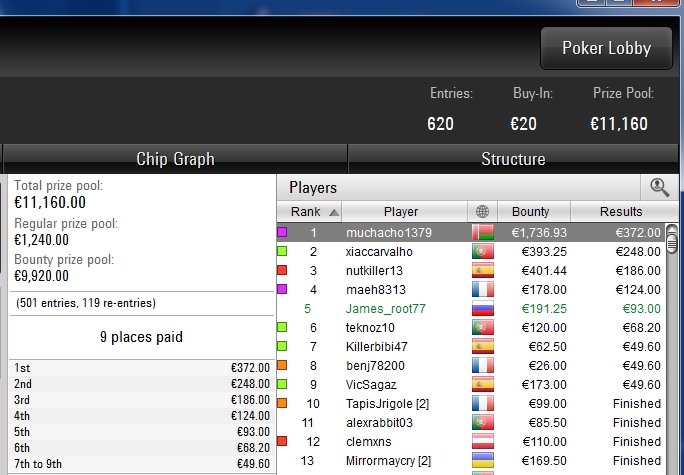684x475 pixels.
Task: Click the red color tag beside nutkiller13
Action: pyautogui.click(x=282, y=270)
